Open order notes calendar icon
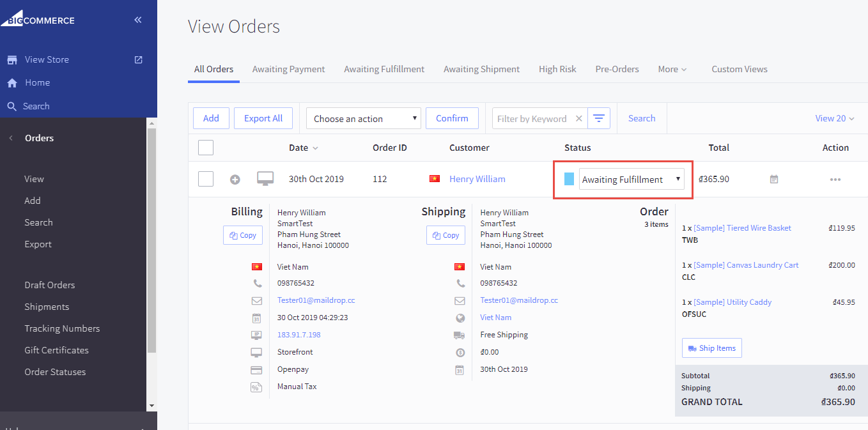The image size is (868, 430). 774,180
